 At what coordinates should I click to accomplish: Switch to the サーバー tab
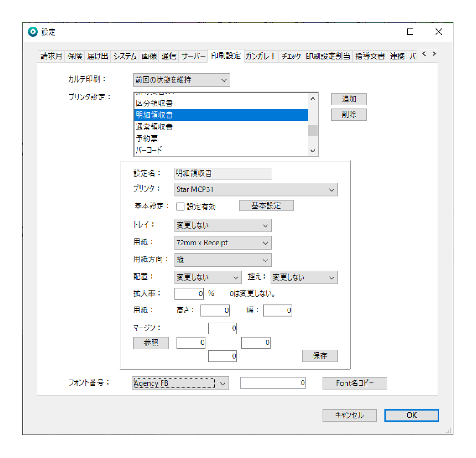(193, 56)
